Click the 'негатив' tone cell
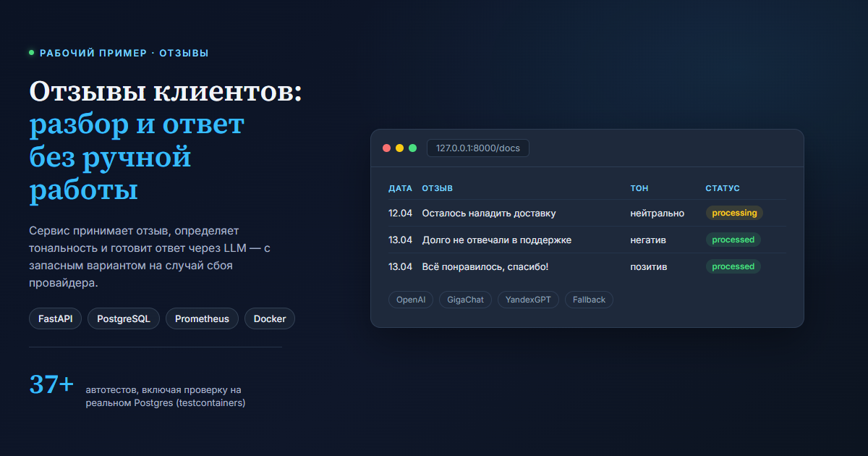Viewport: 868px width, 456px height. [648, 240]
